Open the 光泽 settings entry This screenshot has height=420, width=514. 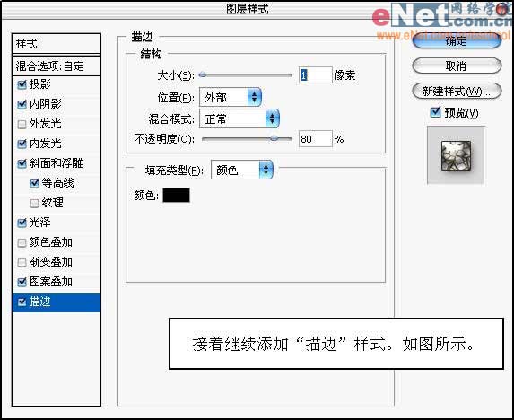[x=40, y=223]
